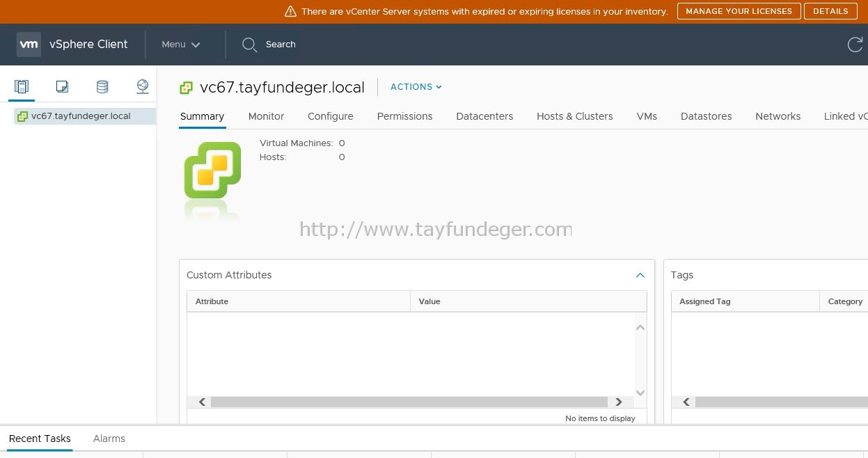The height and width of the screenshot is (458, 868).
Task: Sort by Assigned Tag column header
Action: click(745, 301)
